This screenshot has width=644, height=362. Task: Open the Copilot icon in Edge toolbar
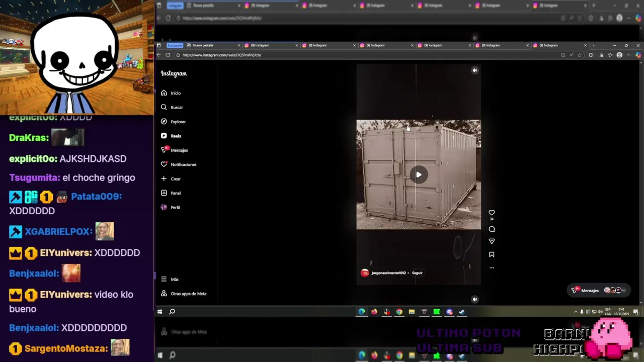coord(638,55)
